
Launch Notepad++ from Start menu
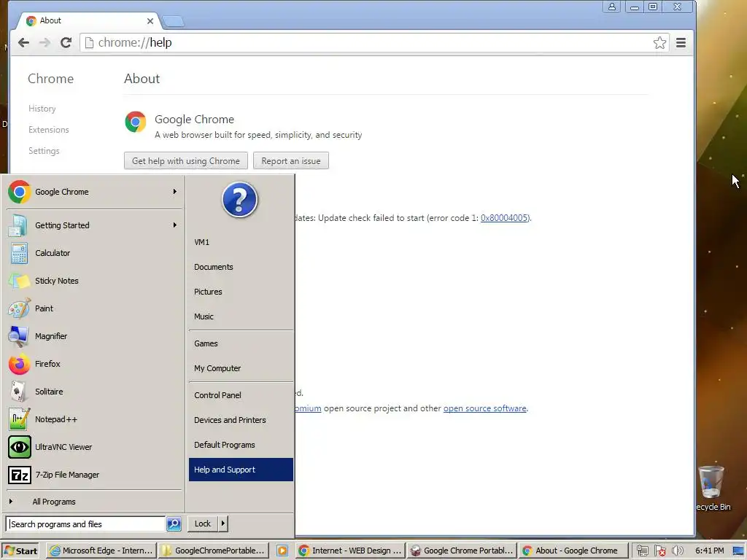(x=93, y=419)
